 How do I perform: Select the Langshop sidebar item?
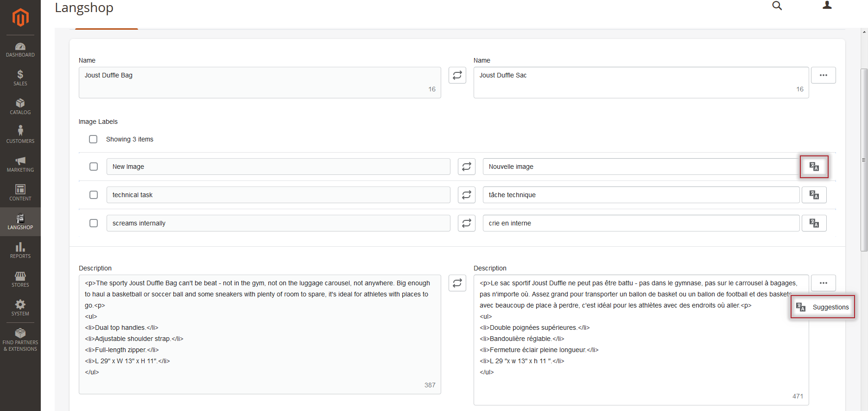click(x=20, y=222)
